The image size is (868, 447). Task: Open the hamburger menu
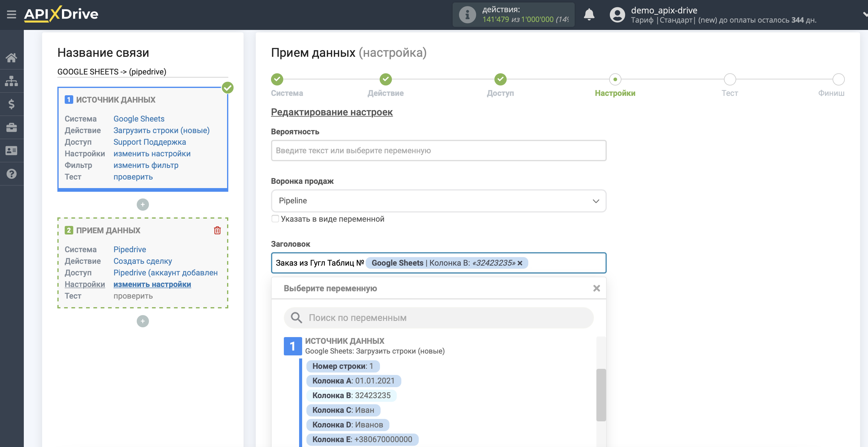[x=12, y=14]
